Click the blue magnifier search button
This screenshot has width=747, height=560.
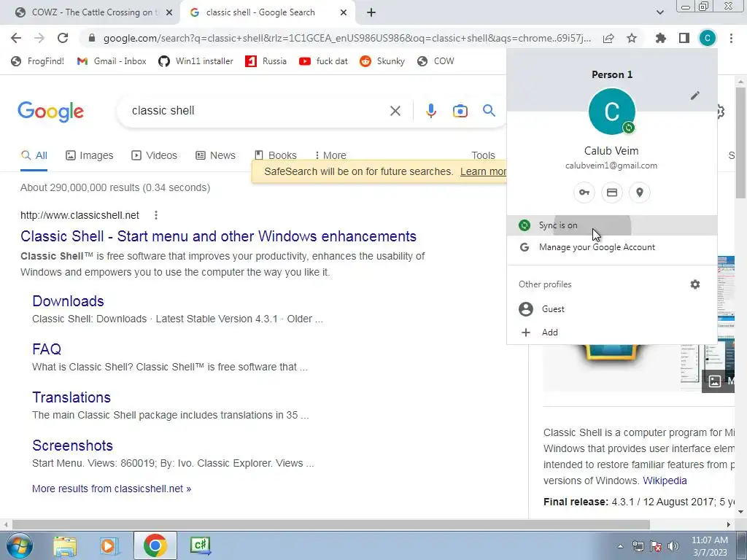point(489,111)
